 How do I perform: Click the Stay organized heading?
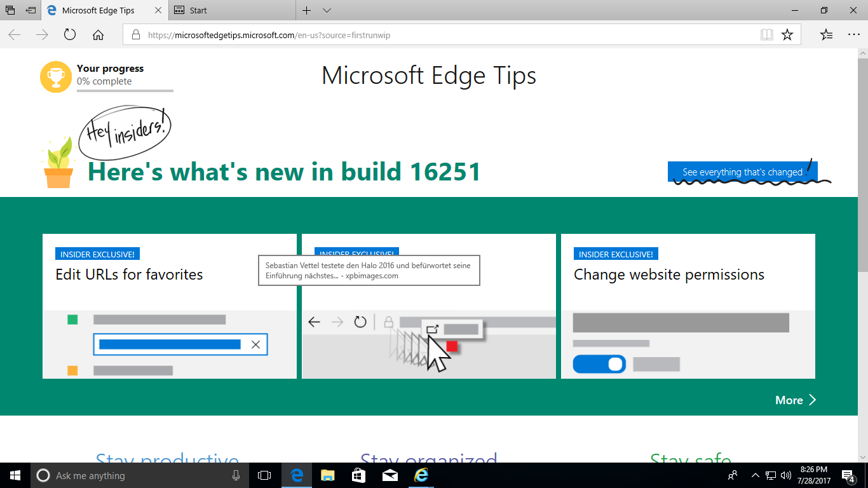coord(429,459)
